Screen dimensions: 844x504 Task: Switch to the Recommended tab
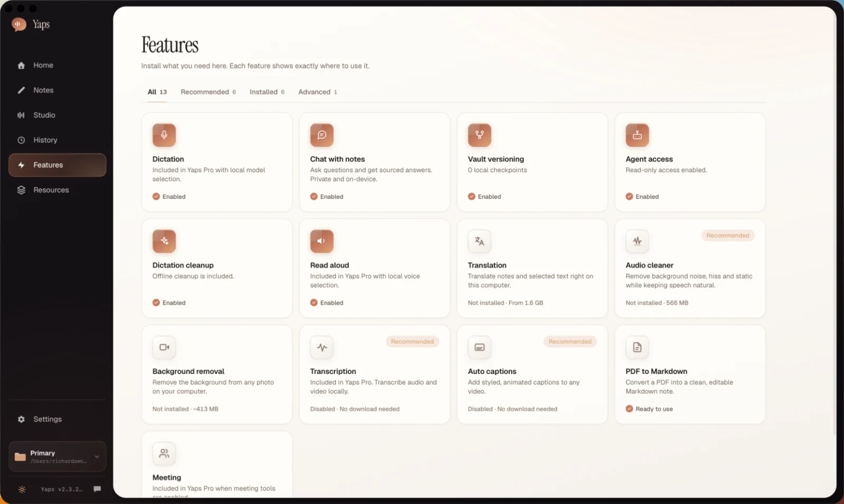(208, 92)
